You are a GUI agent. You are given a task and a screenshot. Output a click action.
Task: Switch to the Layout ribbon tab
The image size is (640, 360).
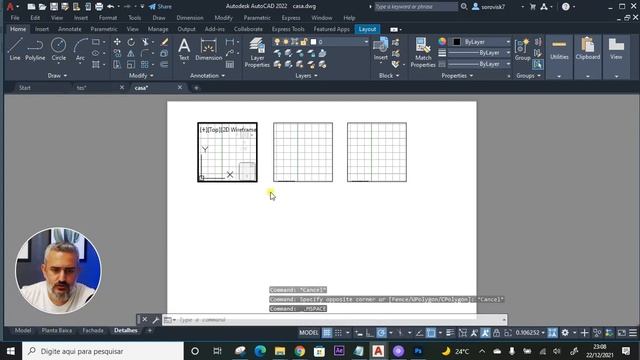coord(367,29)
